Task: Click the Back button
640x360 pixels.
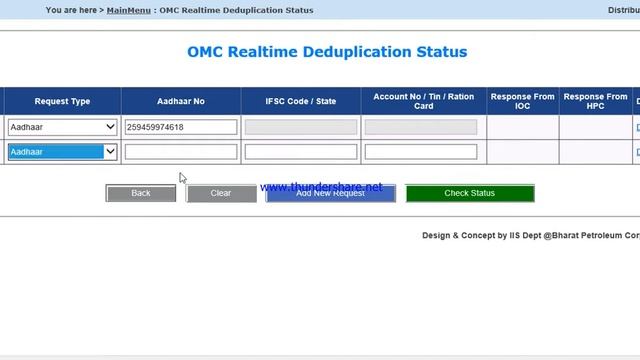Action: coord(141,193)
